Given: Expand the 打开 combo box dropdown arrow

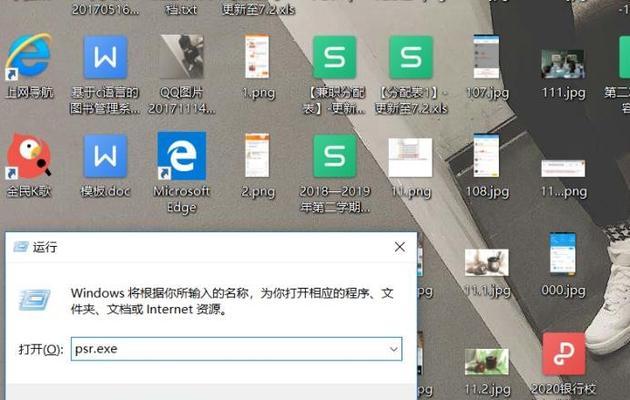Looking at the screenshot, I should point(394,349).
